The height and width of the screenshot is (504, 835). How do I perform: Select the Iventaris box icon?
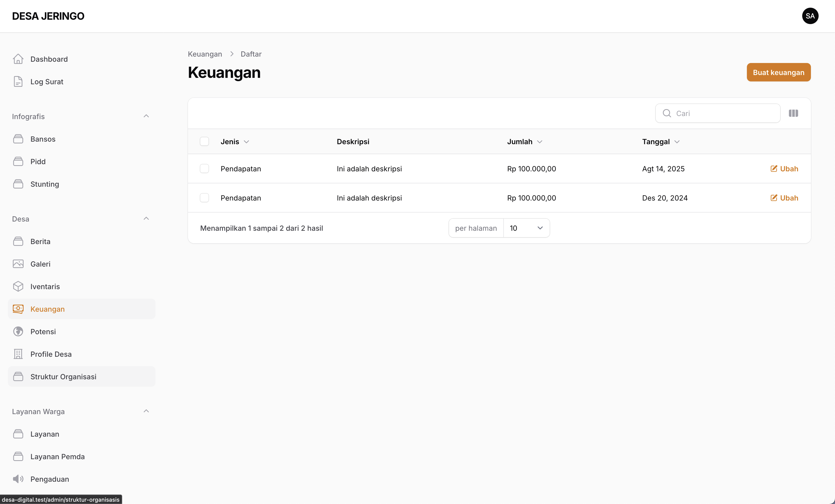18,286
